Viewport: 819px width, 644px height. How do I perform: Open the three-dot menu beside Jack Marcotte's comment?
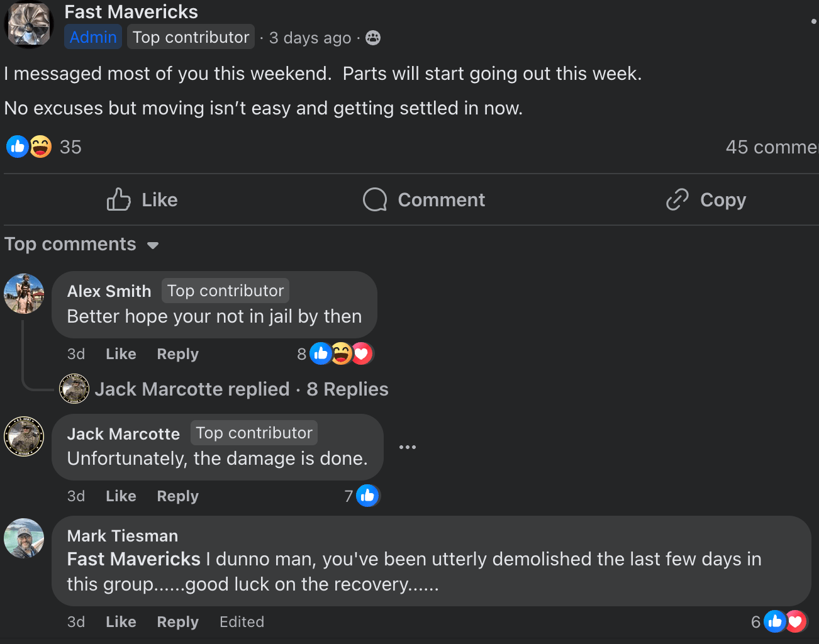pos(408,447)
